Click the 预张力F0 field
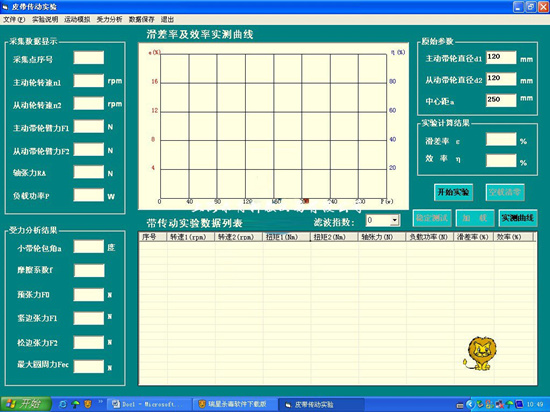 89,295
